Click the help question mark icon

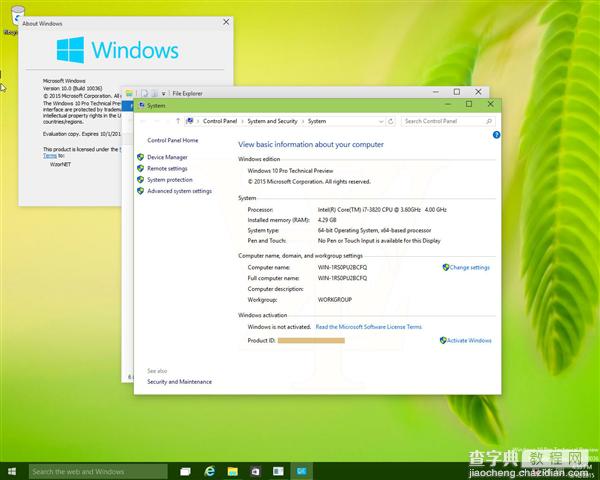tap(496, 135)
